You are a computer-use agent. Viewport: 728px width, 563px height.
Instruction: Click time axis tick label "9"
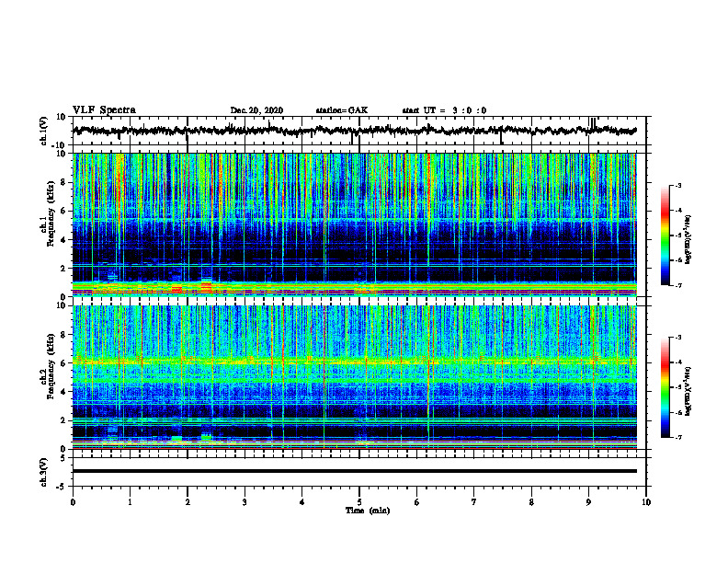(x=588, y=502)
